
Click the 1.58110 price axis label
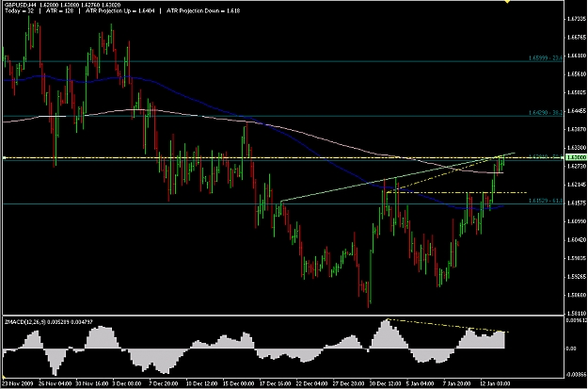577,313
